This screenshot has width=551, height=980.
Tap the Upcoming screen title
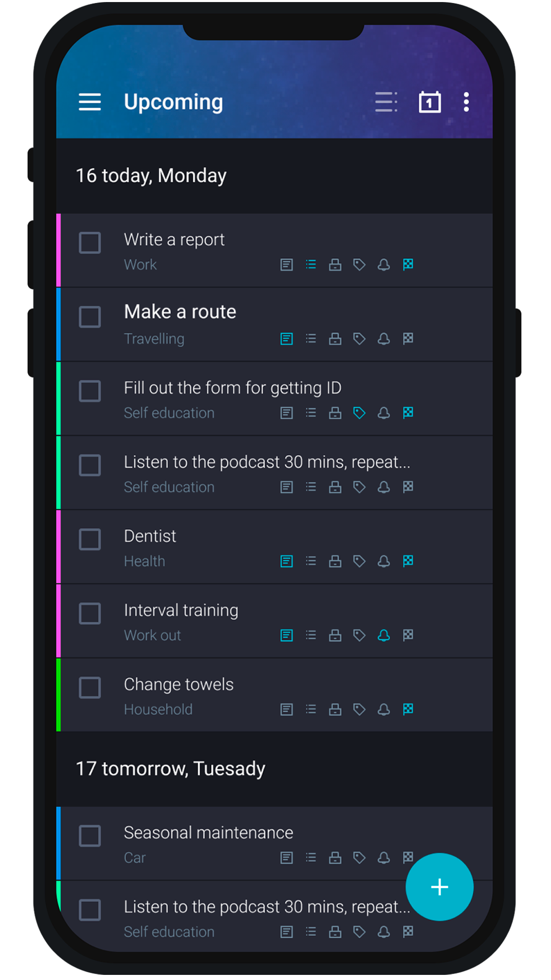[x=173, y=102]
